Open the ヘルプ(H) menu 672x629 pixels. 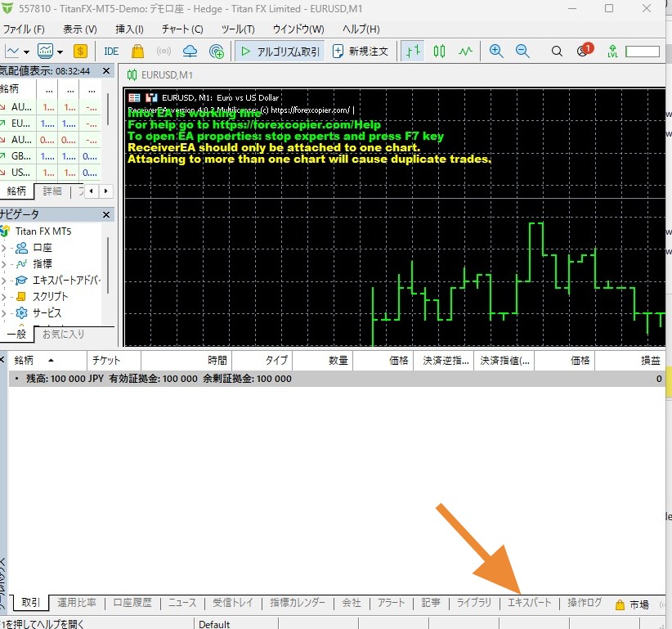[361, 29]
